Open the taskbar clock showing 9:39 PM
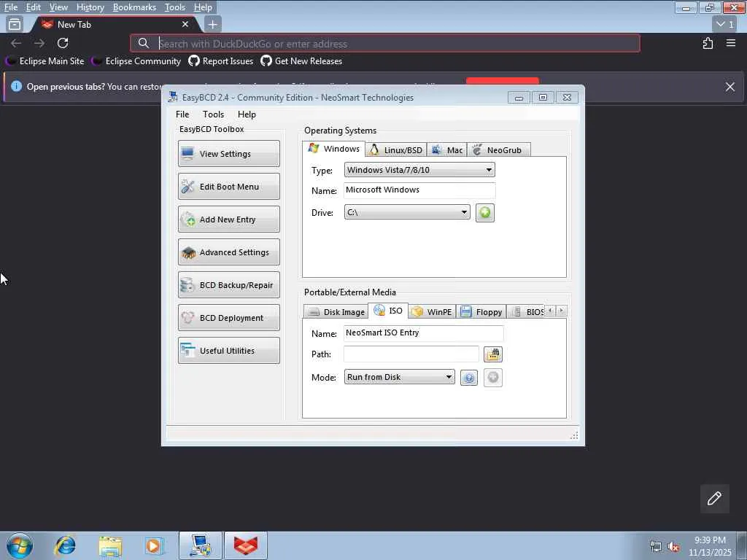 click(x=709, y=546)
